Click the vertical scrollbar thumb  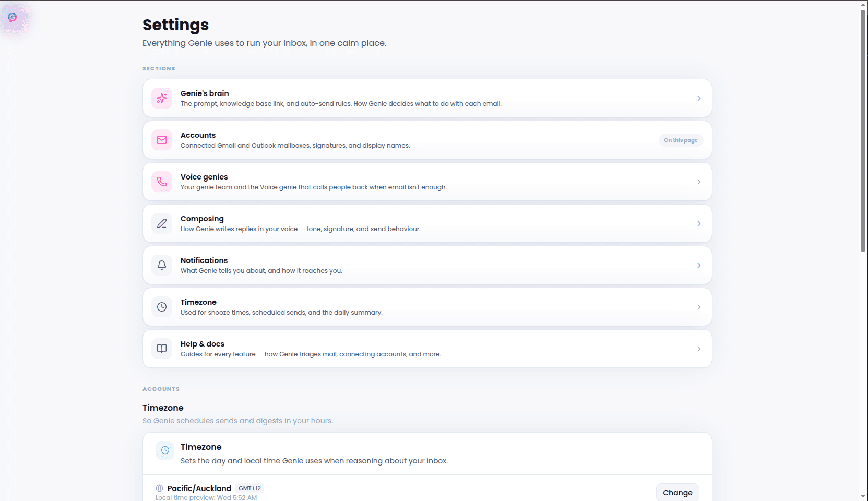point(863,130)
